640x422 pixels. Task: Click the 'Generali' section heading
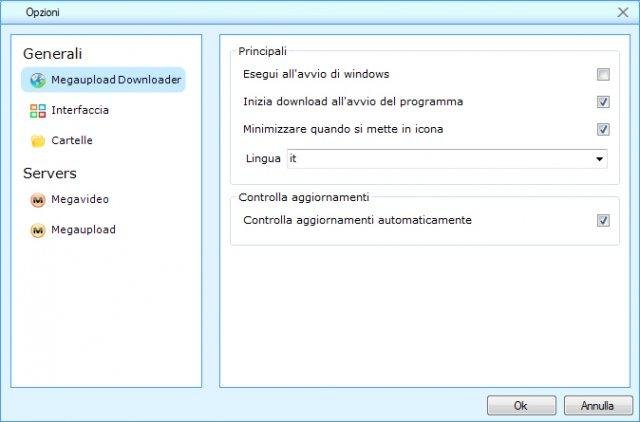point(52,54)
